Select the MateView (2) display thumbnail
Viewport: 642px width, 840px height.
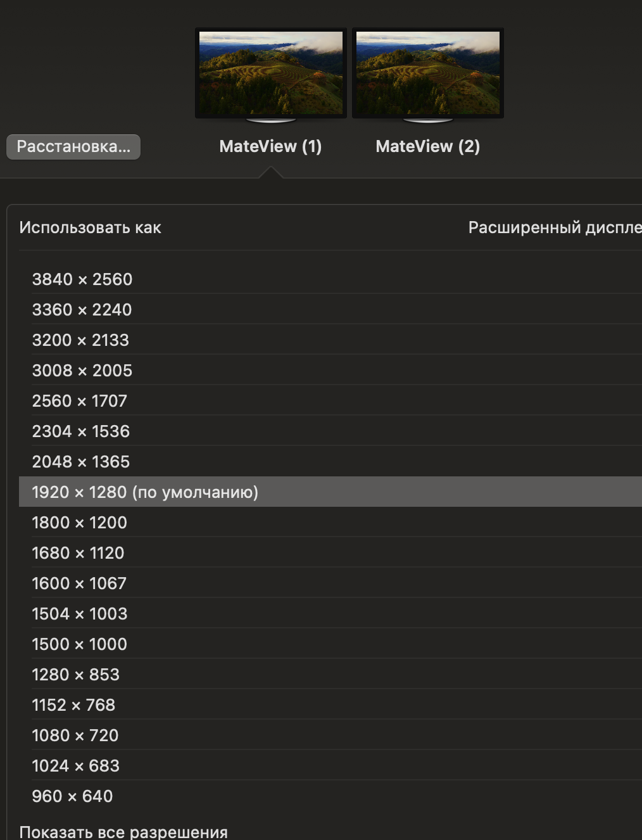point(427,75)
